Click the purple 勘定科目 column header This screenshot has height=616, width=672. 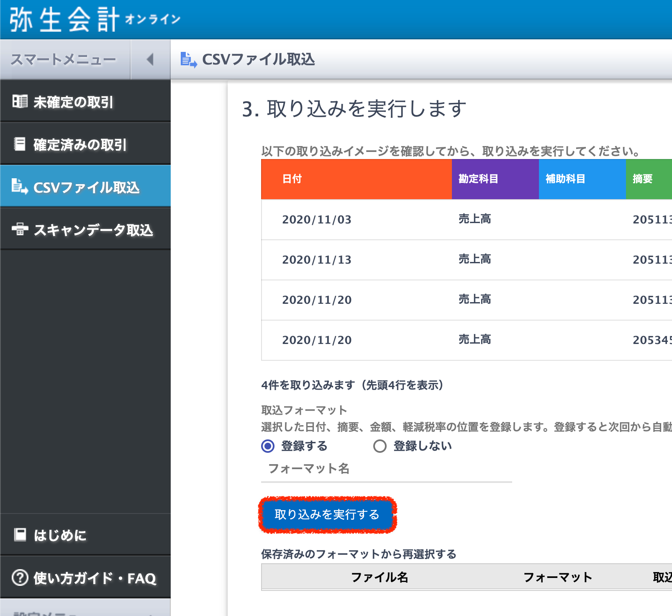tap(495, 179)
